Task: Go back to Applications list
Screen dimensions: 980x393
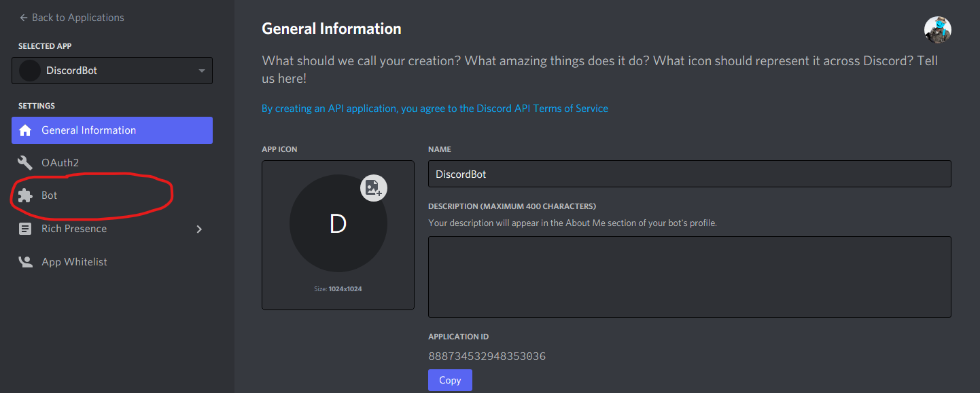Action: coord(72,18)
